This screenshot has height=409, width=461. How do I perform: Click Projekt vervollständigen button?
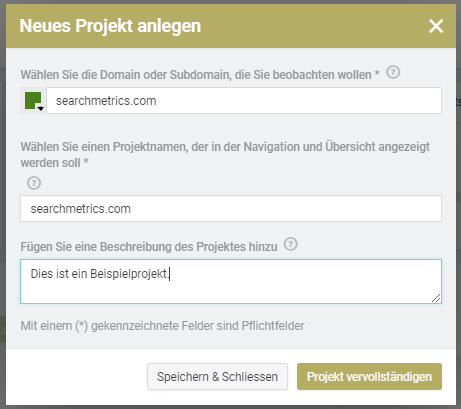[x=369, y=377]
